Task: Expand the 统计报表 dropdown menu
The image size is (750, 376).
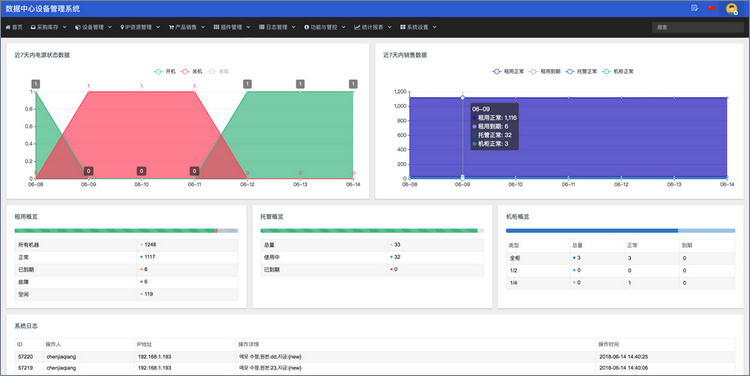Action: tap(373, 27)
